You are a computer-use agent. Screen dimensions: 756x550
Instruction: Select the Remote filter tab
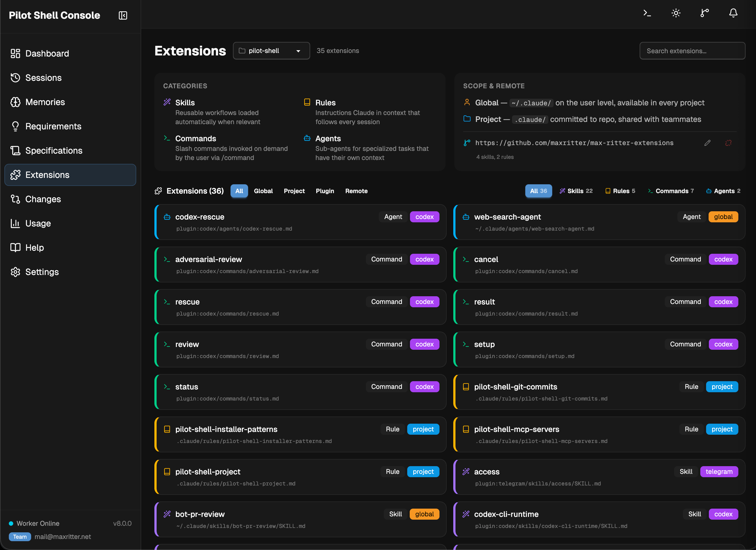point(356,191)
